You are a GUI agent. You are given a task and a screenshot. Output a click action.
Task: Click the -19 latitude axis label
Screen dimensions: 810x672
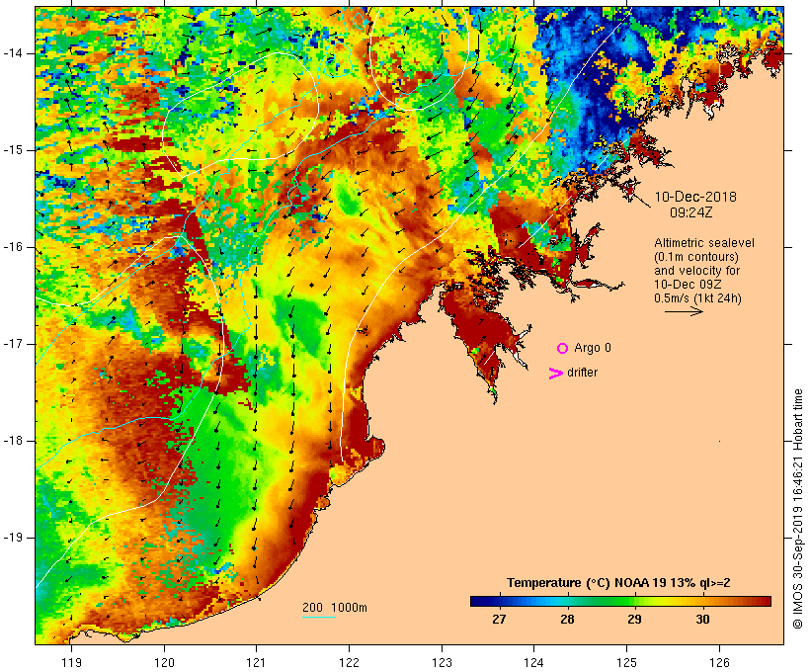pos(12,539)
